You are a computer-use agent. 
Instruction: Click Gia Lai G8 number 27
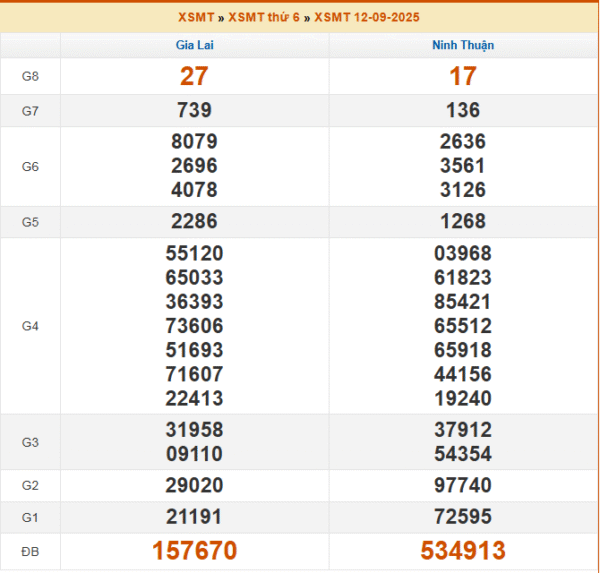194,76
